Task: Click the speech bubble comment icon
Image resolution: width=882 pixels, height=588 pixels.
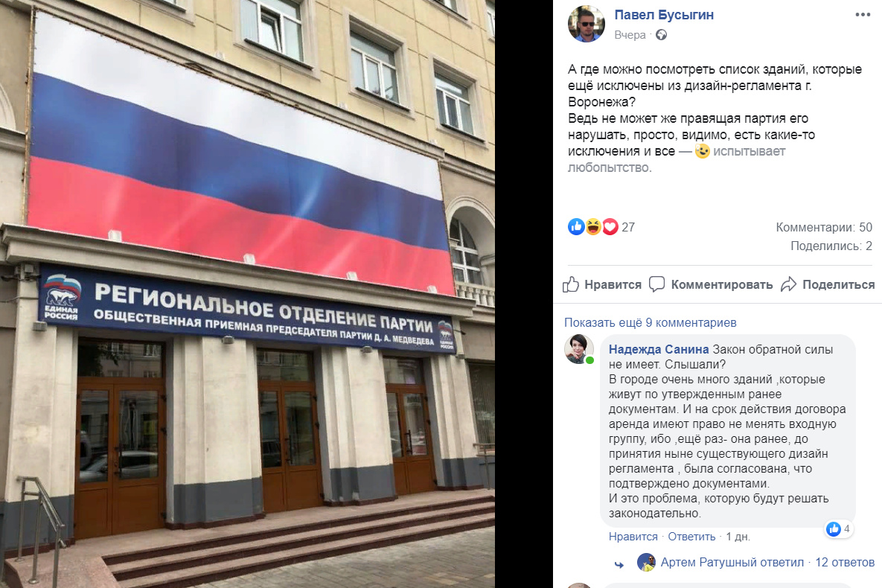Action: click(x=656, y=284)
